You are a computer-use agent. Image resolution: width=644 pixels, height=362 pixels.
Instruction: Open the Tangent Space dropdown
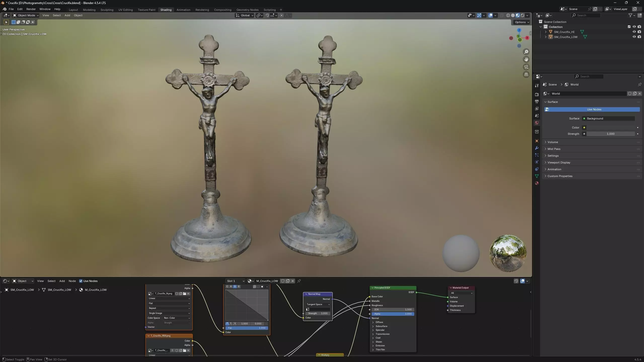click(x=318, y=304)
